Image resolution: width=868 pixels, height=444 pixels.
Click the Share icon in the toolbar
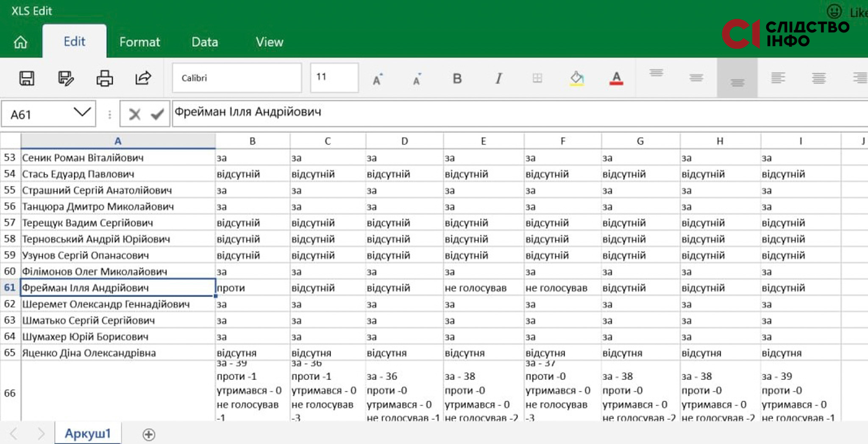tap(143, 78)
